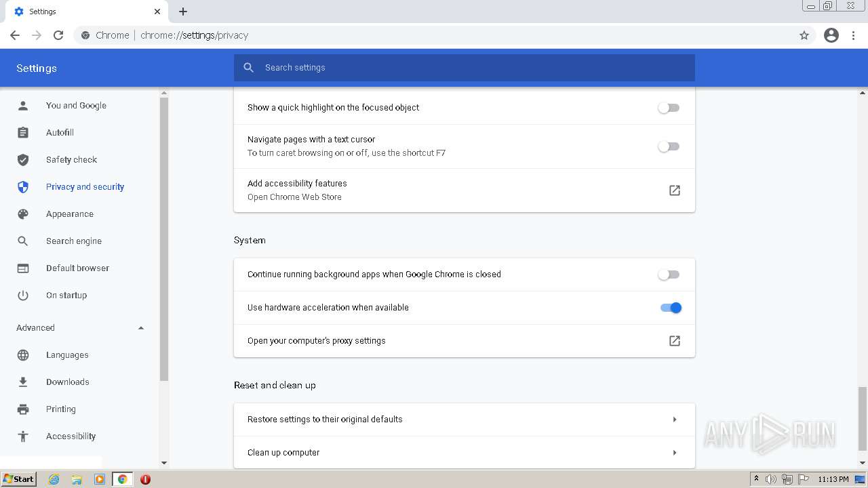Toggle quick highlight on the focused object
868x488 pixels.
pos(669,108)
